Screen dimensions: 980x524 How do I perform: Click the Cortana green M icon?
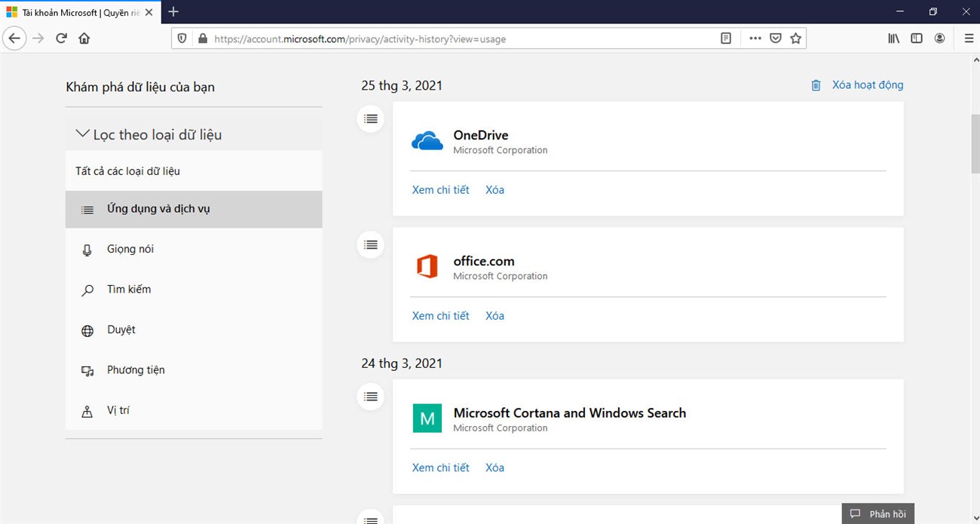tap(427, 418)
